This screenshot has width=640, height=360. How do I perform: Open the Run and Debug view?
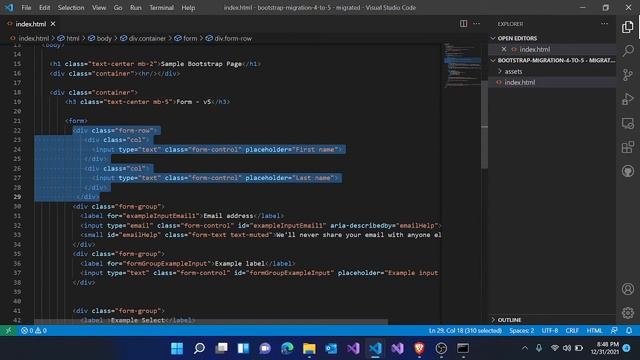628,99
